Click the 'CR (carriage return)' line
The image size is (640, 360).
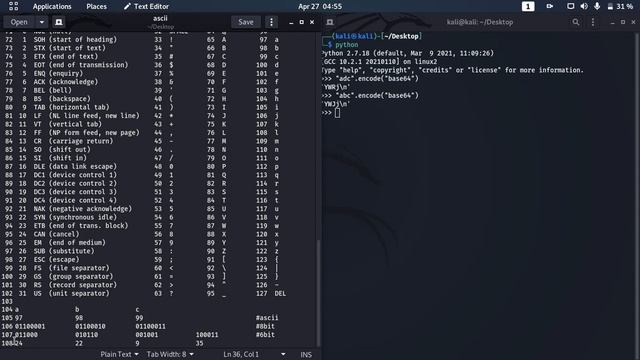[73, 141]
